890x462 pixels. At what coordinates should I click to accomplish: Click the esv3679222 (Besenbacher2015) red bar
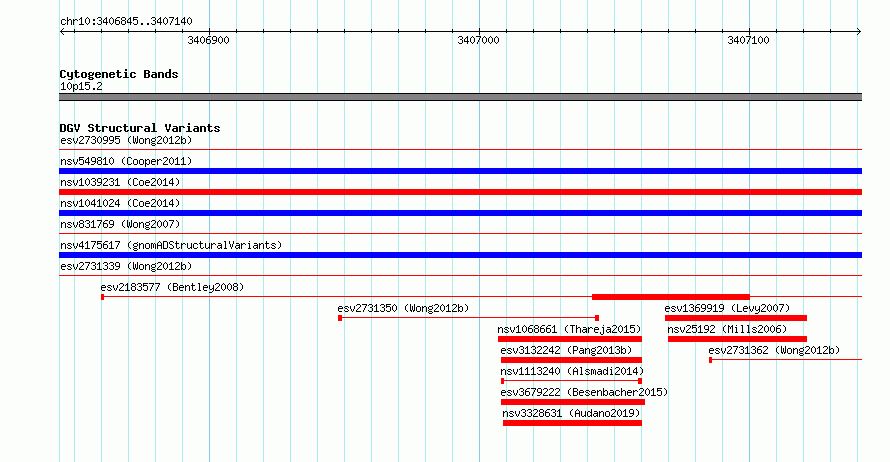[573, 402]
